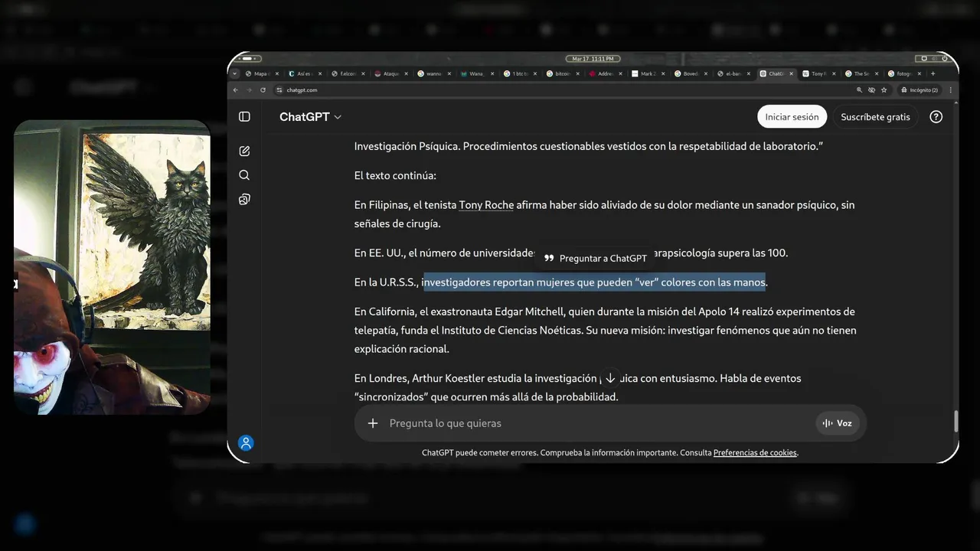Screen dimensions: 980x551
Task: Open the search chats magnifier icon
Action: point(244,175)
